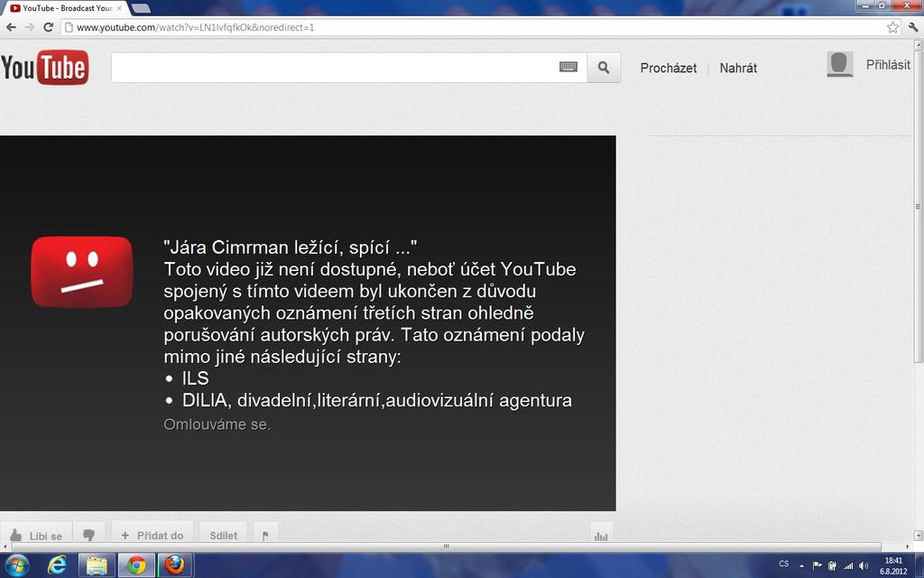Open a new browser tab

140,8
